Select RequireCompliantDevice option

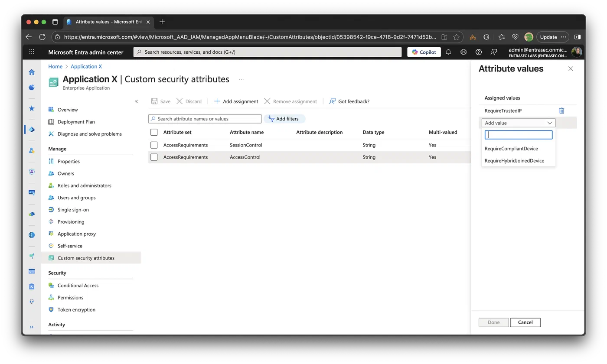click(x=511, y=149)
